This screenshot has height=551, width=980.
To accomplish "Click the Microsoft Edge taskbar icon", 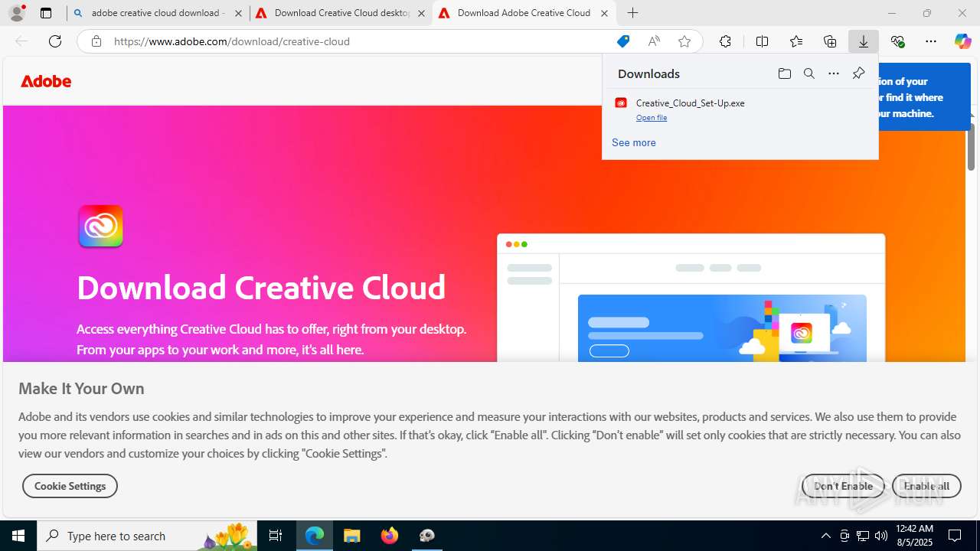I will pos(315,536).
